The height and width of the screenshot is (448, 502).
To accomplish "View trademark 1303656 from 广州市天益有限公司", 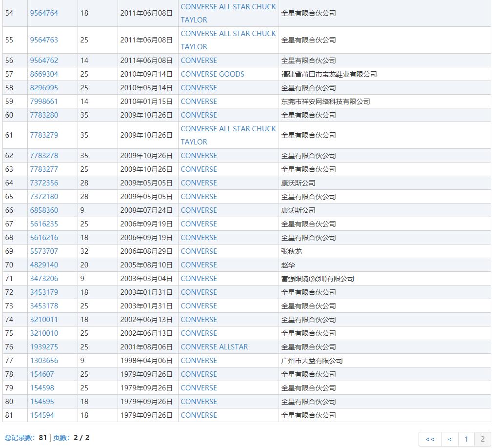I will pos(44,360).
